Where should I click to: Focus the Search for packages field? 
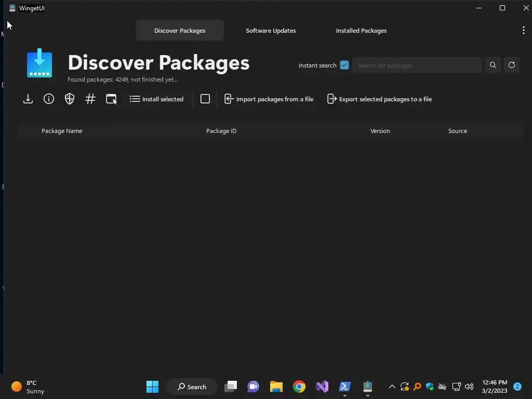coord(417,65)
